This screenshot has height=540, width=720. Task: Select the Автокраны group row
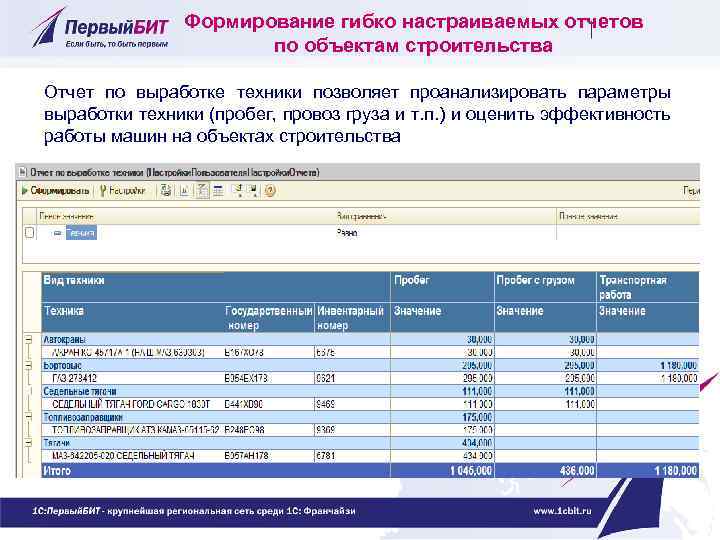370,339
